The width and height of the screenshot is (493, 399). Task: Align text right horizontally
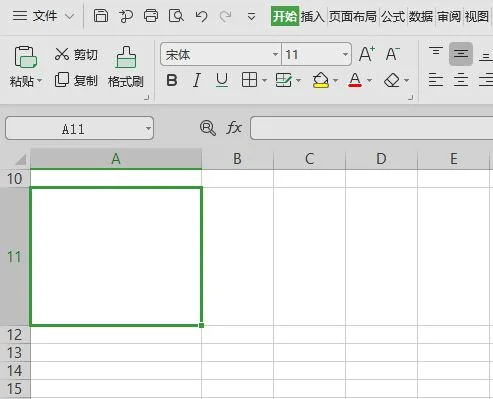pyautogui.click(x=486, y=80)
